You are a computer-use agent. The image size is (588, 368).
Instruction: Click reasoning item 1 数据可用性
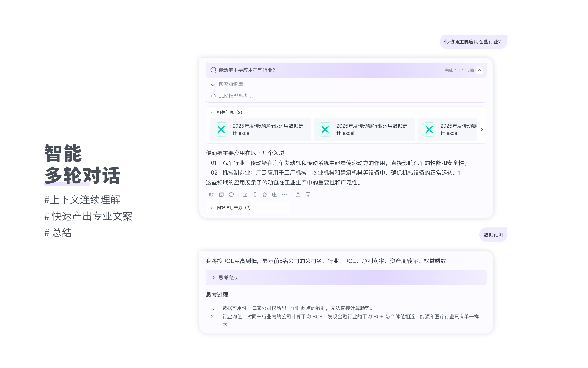(x=292, y=308)
